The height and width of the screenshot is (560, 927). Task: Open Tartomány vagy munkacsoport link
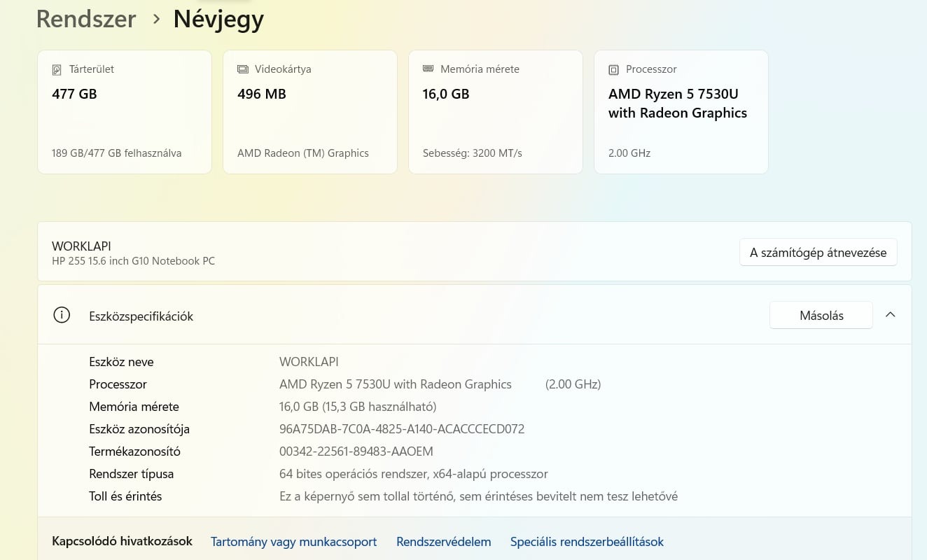[293, 542]
